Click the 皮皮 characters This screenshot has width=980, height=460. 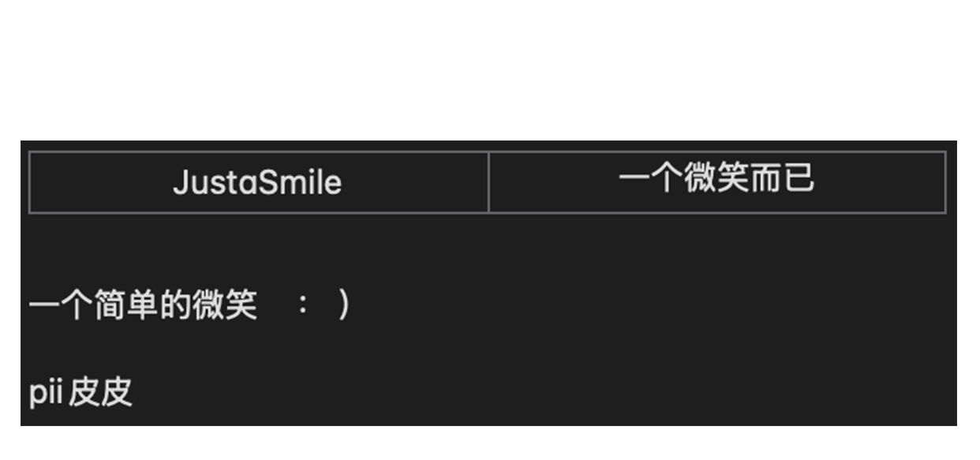coord(100,392)
